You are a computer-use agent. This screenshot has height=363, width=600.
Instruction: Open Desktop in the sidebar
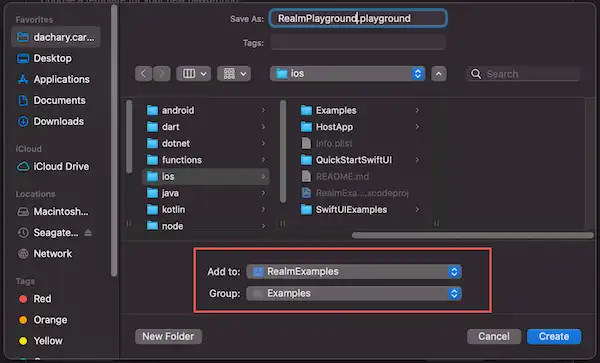point(44,58)
